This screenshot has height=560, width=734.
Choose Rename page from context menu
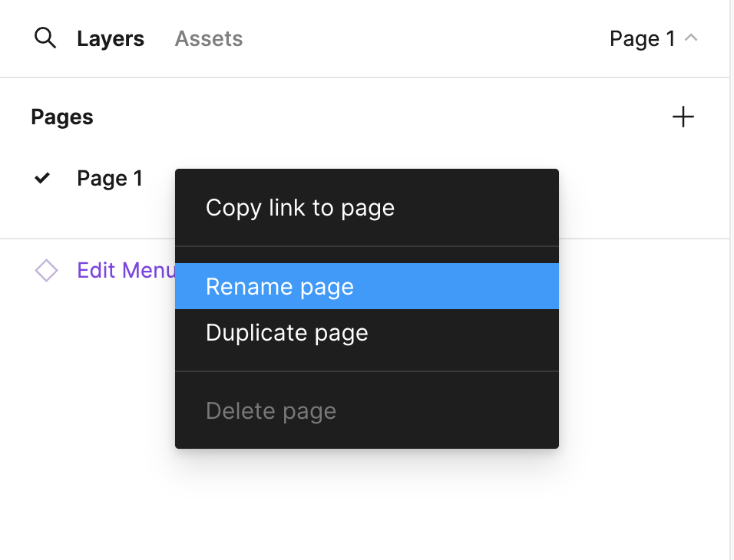(x=367, y=286)
